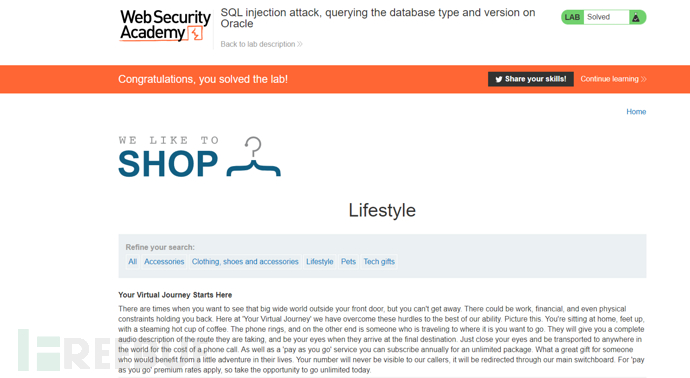The height and width of the screenshot is (378, 690).
Task: Click the Congratulations, you solved the lab message
Action: coord(203,79)
